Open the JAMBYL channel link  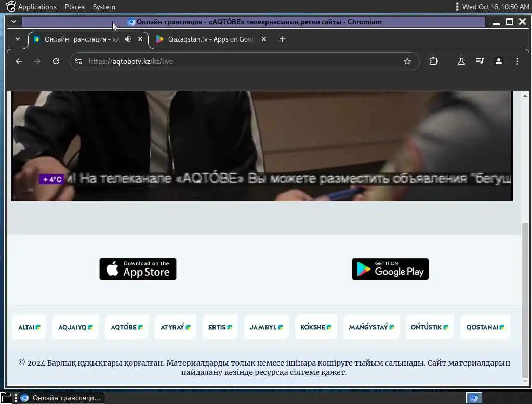pos(267,327)
